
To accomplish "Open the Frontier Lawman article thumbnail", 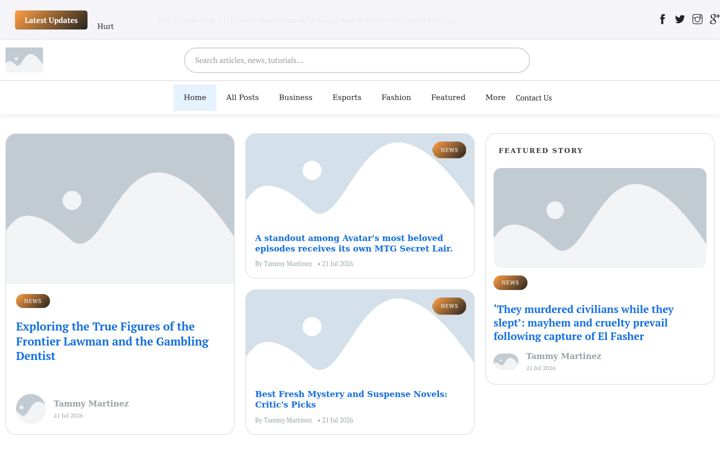I will [x=120, y=209].
